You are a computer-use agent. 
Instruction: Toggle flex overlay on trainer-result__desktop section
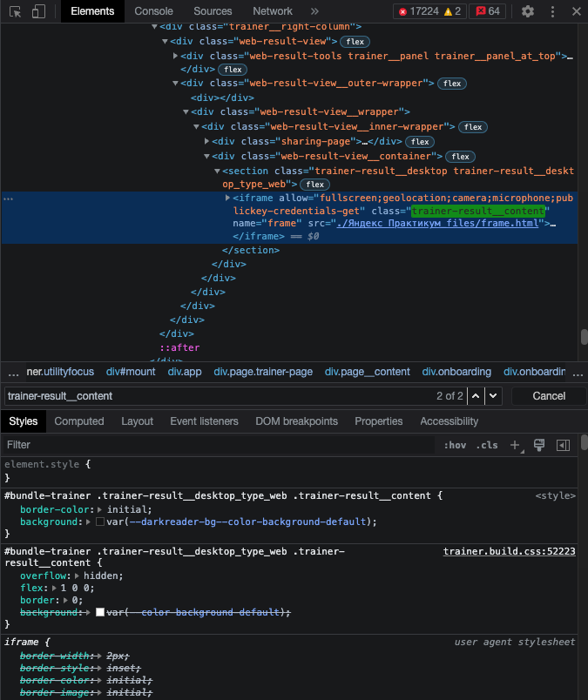[x=314, y=184]
